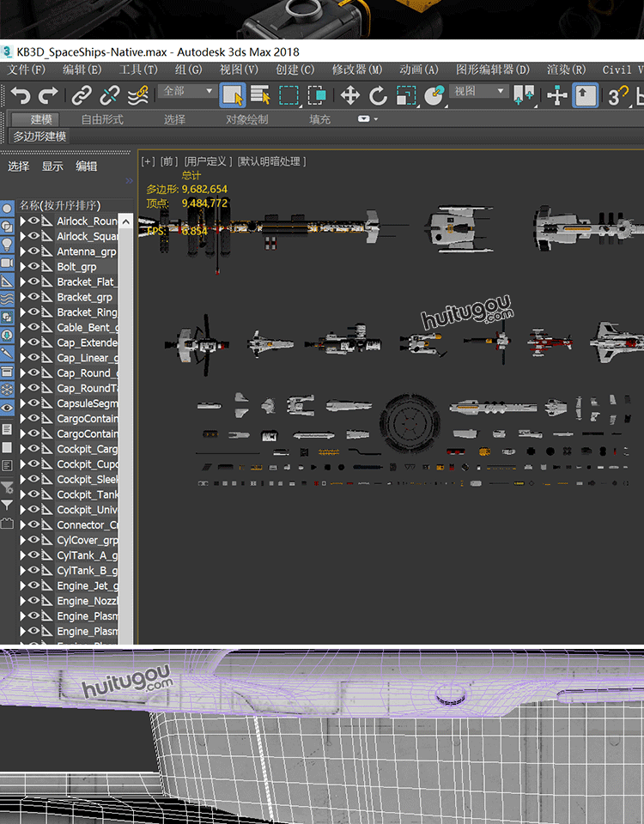Toggle visibility of Antenna_grp

[35, 251]
